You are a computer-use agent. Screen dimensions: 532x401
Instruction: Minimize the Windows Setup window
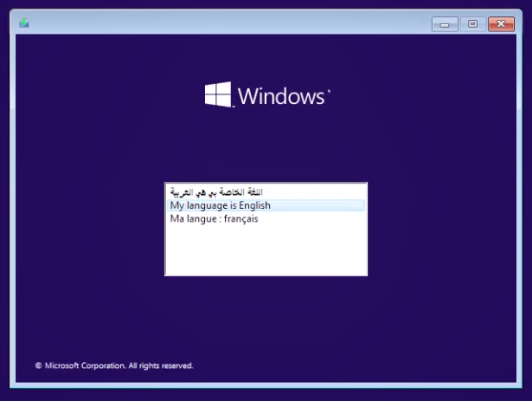445,24
